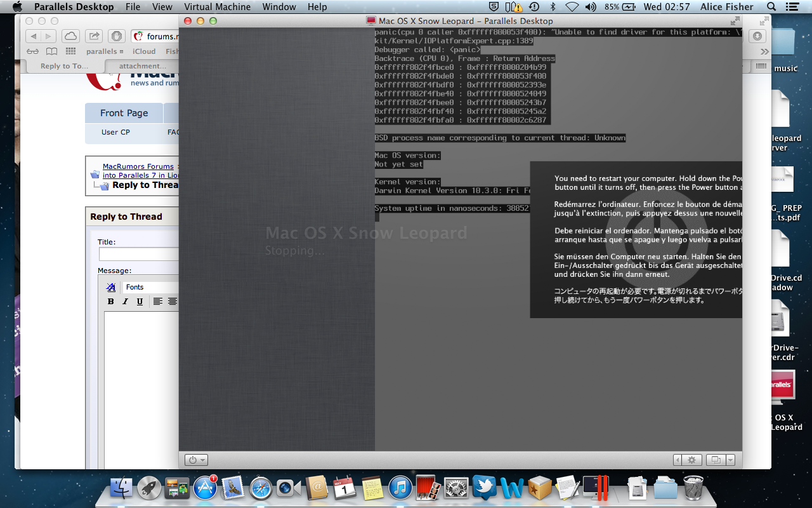The width and height of the screenshot is (812, 508).
Task: Align message text left
Action: pyautogui.click(x=157, y=302)
